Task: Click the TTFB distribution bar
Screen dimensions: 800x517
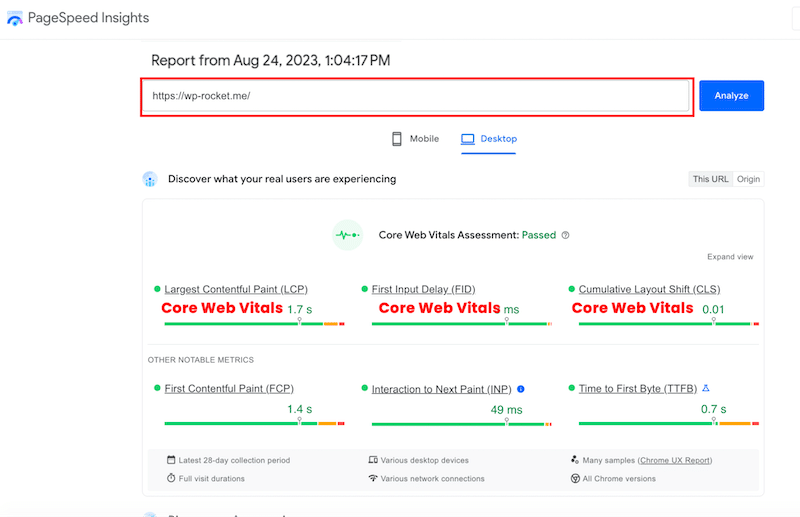Action: point(669,423)
